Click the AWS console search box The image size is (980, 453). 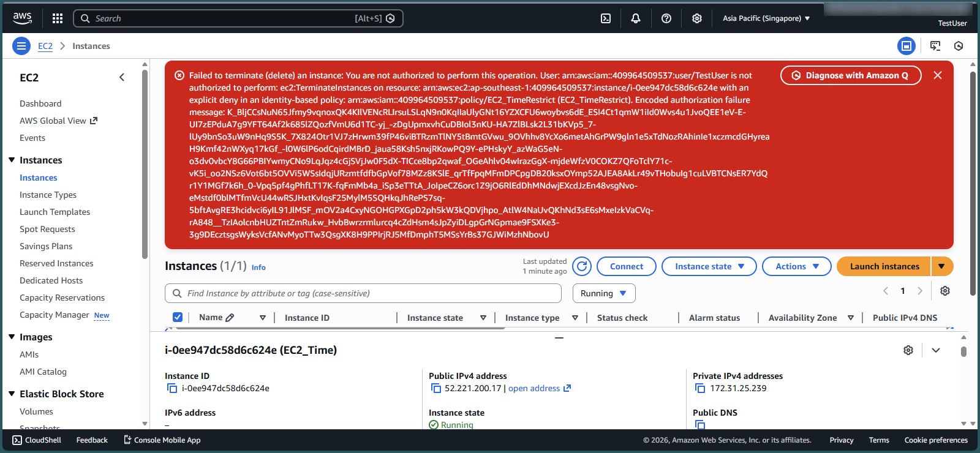(x=238, y=18)
